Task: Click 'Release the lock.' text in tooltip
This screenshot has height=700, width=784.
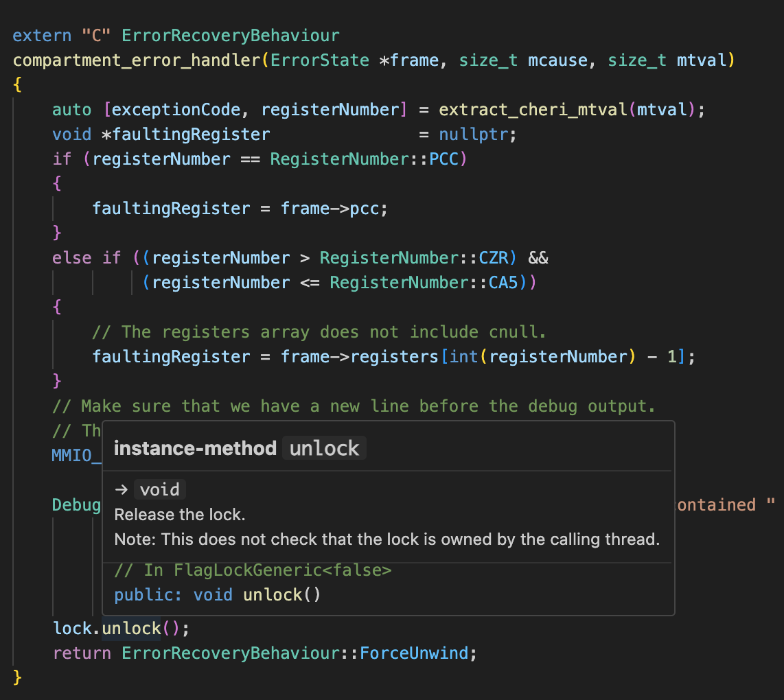Action: (180, 515)
